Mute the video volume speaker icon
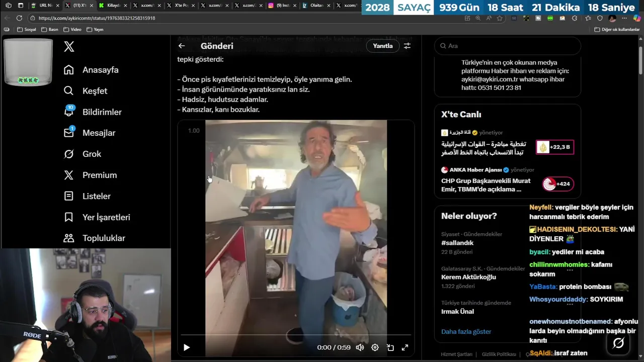Screen dimensions: 644x362 (x=360, y=347)
